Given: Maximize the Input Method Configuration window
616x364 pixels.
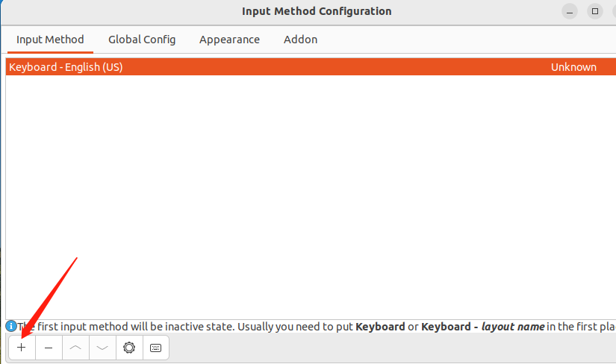Looking at the screenshot, I should [595, 11].
